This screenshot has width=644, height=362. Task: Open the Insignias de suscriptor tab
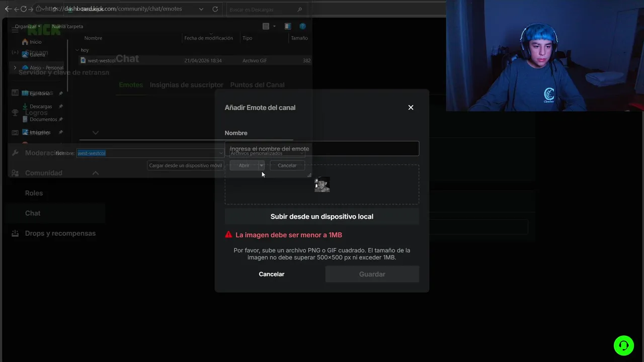(187, 85)
